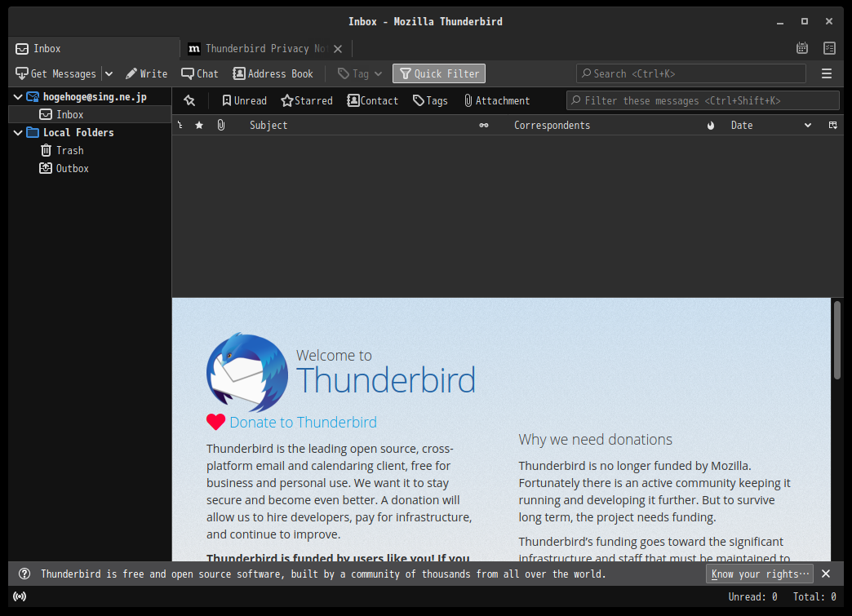Select Local Folders
The width and height of the screenshot is (852, 616).
point(78,132)
